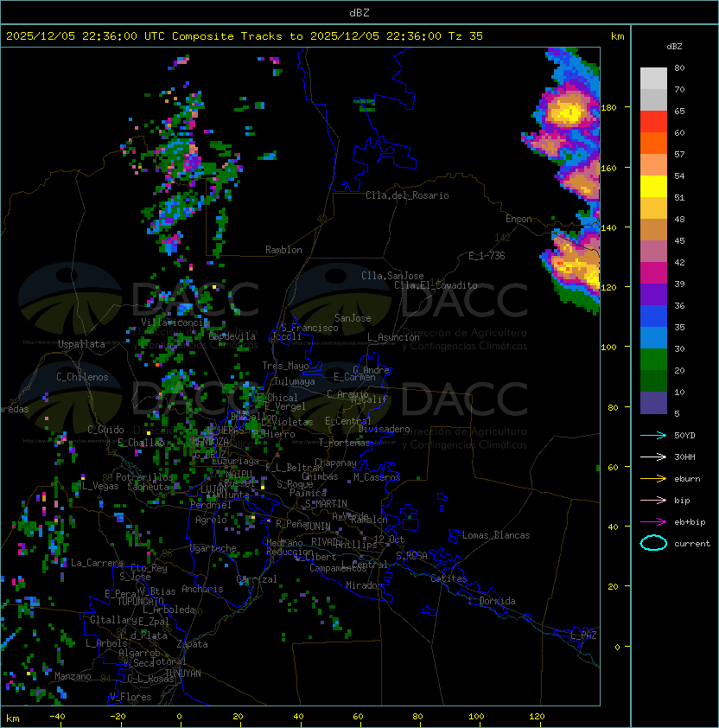Click the dBZ heading above the color scale
This screenshot has width=719, height=728.
point(674,47)
